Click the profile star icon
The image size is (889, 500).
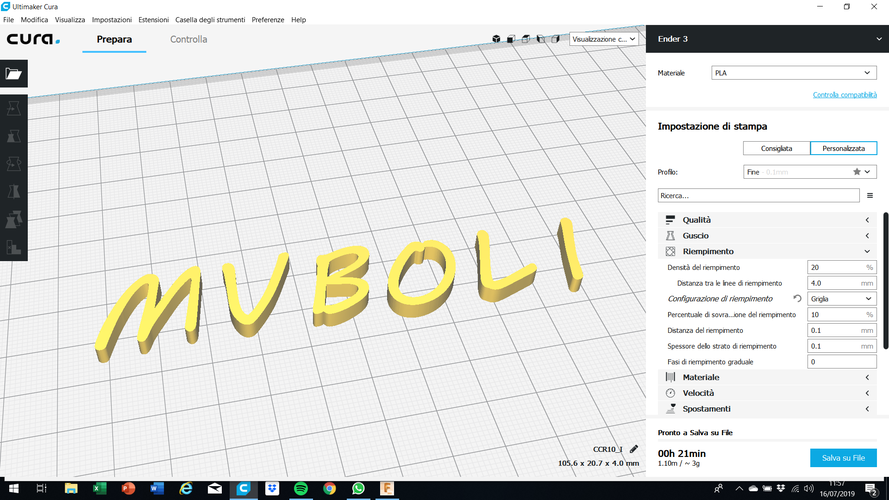pyautogui.click(x=857, y=172)
